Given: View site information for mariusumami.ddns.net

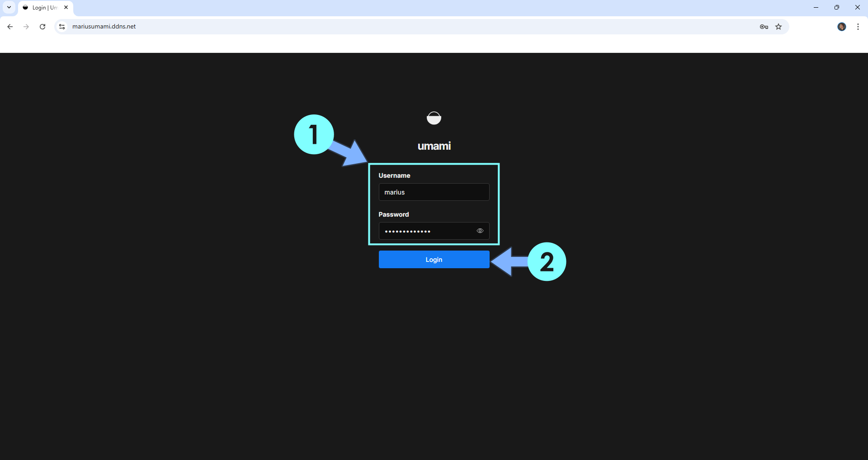Looking at the screenshot, I should pos(62,27).
